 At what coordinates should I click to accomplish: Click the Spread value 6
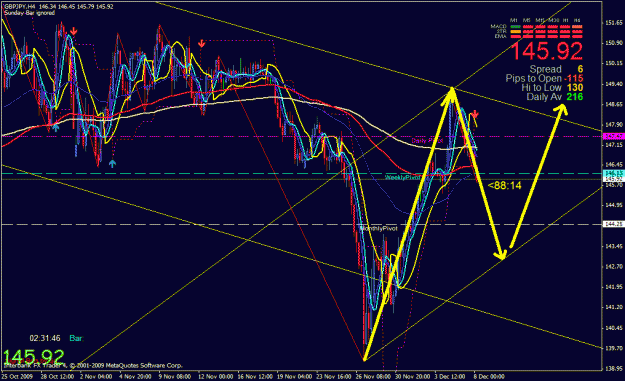(580, 69)
